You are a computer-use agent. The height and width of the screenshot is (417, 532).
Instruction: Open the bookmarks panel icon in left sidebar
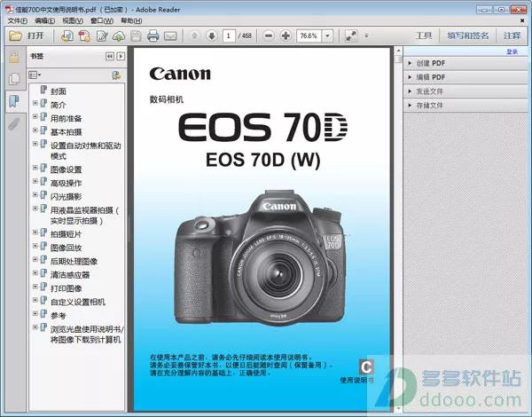(13, 100)
